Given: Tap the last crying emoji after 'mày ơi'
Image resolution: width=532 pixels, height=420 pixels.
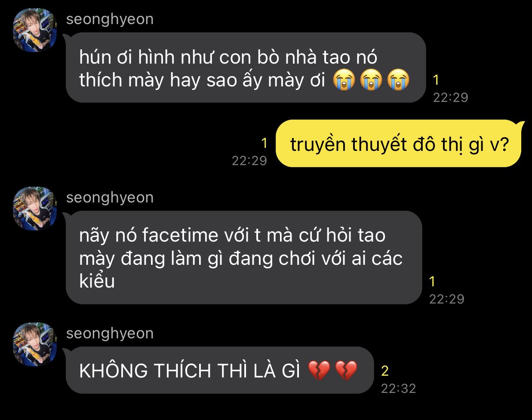Looking at the screenshot, I should click(x=398, y=80).
